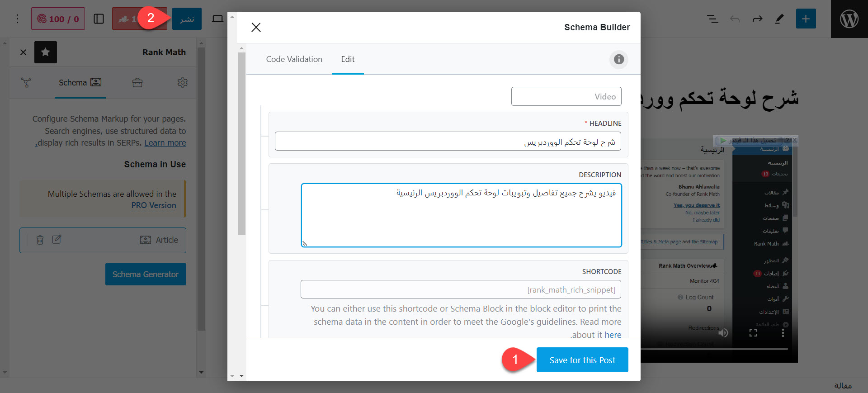Open the PRO Version link
Viewport: 868px width, 393px height.
coord(154,205)
